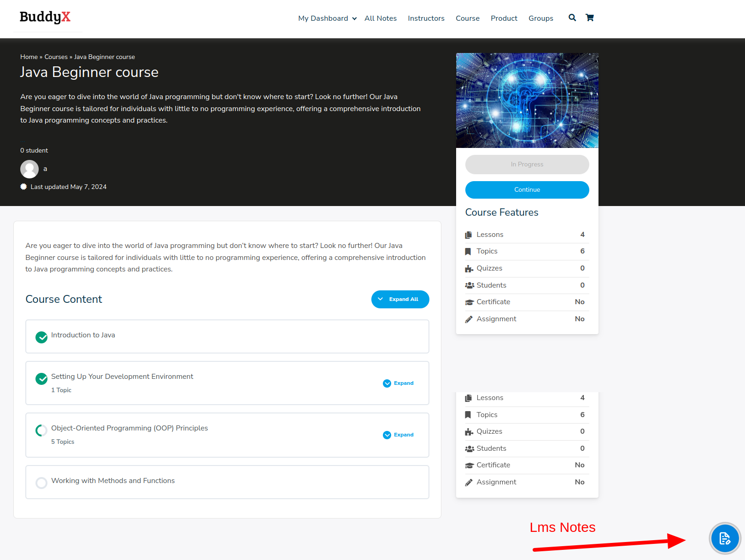745x560 pixels.
Task: Click the Introduction to Java completed checkmark
Action: click(x=41, y=337)
